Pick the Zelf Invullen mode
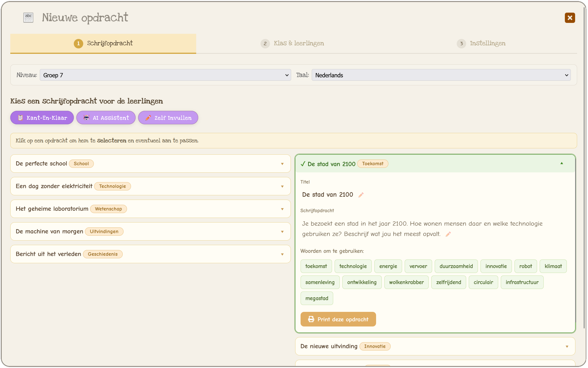This screenshot has width=588, height=368. 168,118
